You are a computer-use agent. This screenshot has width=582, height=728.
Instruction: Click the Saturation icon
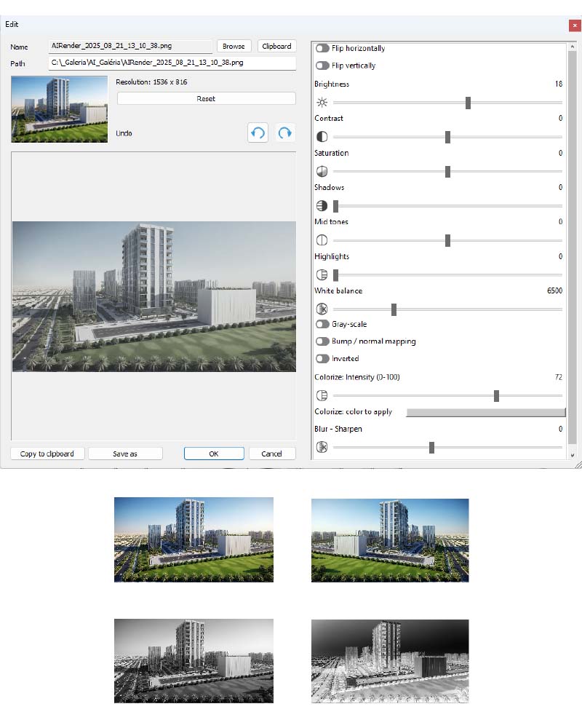point(322,172)
